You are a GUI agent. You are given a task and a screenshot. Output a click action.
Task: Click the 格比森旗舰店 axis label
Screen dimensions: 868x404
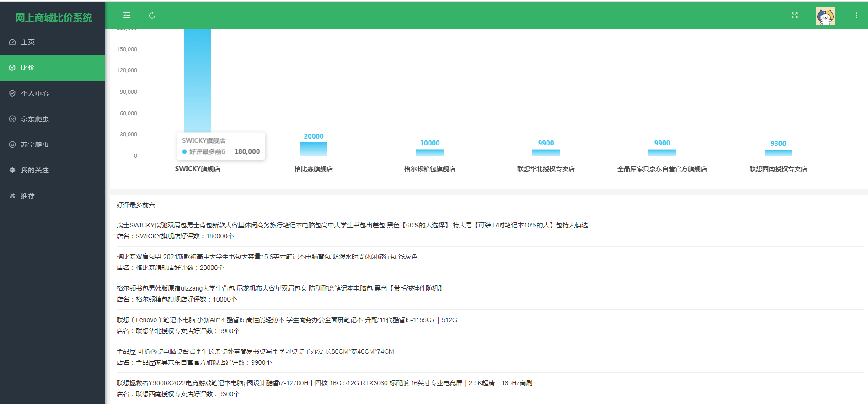coord(314,169)
